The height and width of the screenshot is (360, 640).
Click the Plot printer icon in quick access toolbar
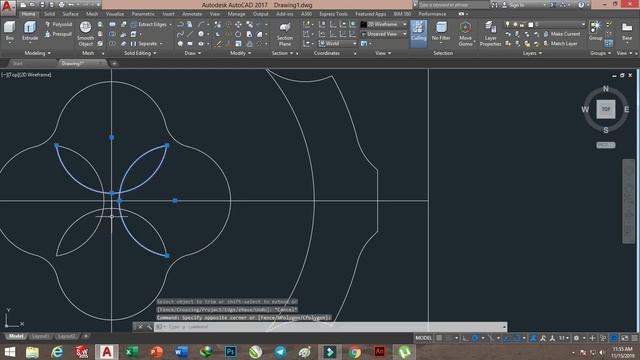[x=61, y=5]
